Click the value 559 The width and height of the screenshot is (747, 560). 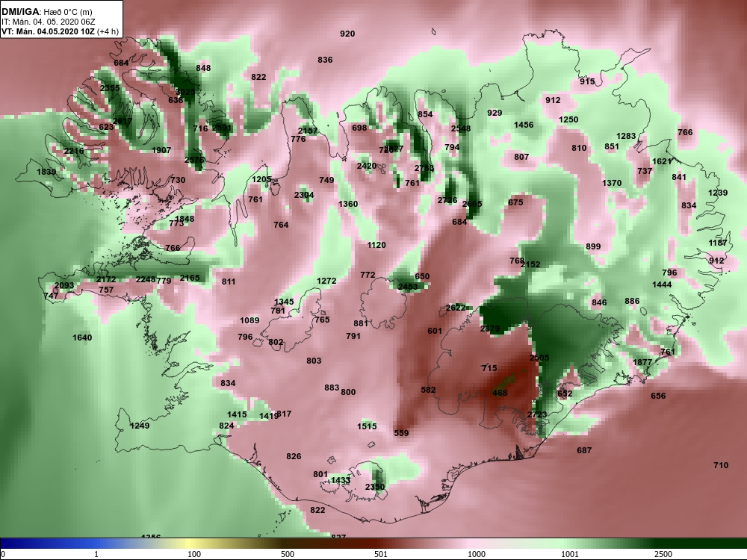tap(401, 433)
